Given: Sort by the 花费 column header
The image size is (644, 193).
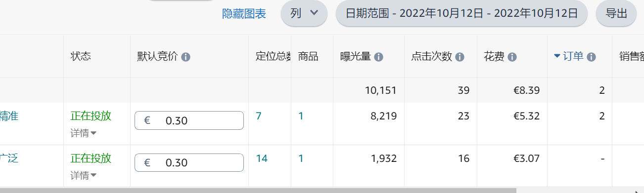Looking at the screenshot, I should pyautogui.click(x=494, y=57).
